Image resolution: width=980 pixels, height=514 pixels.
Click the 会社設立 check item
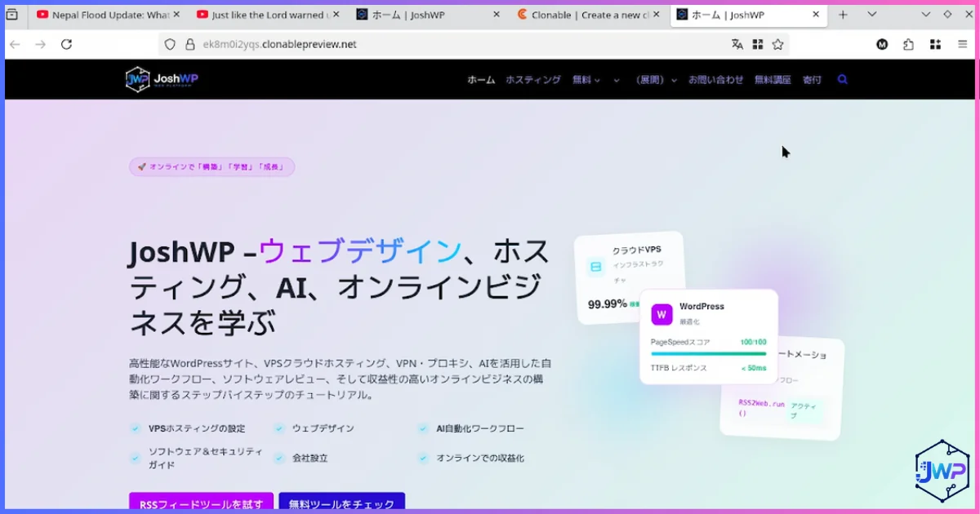(301, 459)
